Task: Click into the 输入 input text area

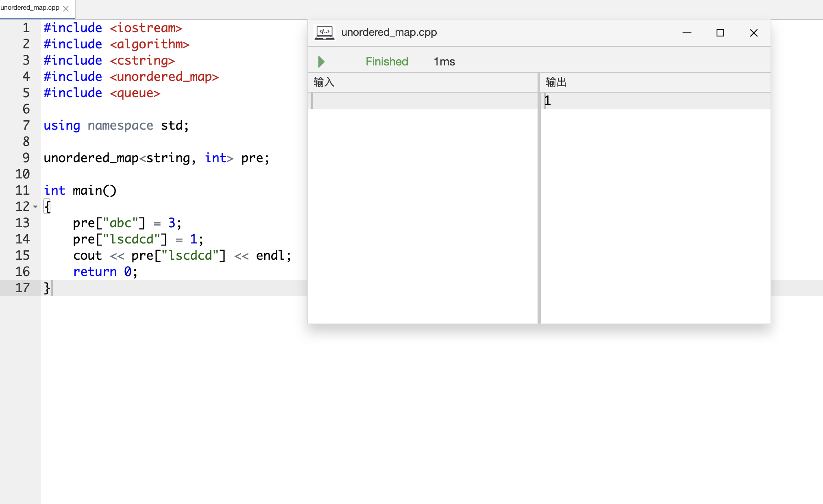Action: [x=423, y=208]
